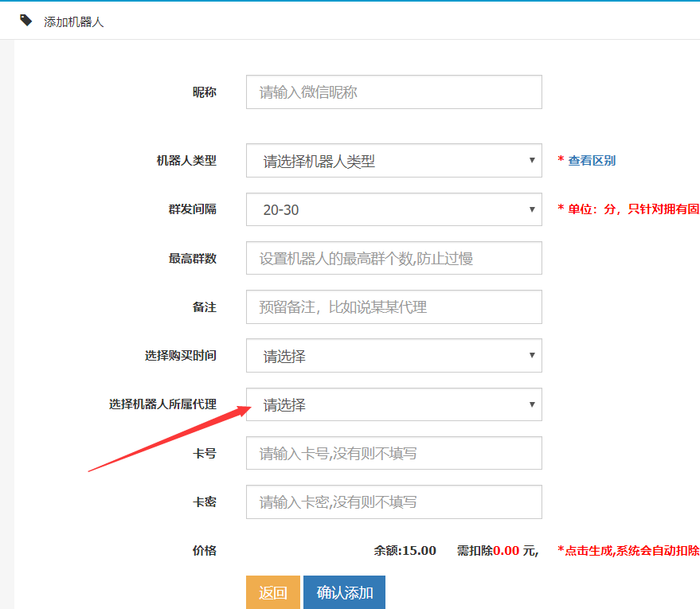Click the 卡号 card number input field
The width and height of the screenshot is (700, 609).
393,453
